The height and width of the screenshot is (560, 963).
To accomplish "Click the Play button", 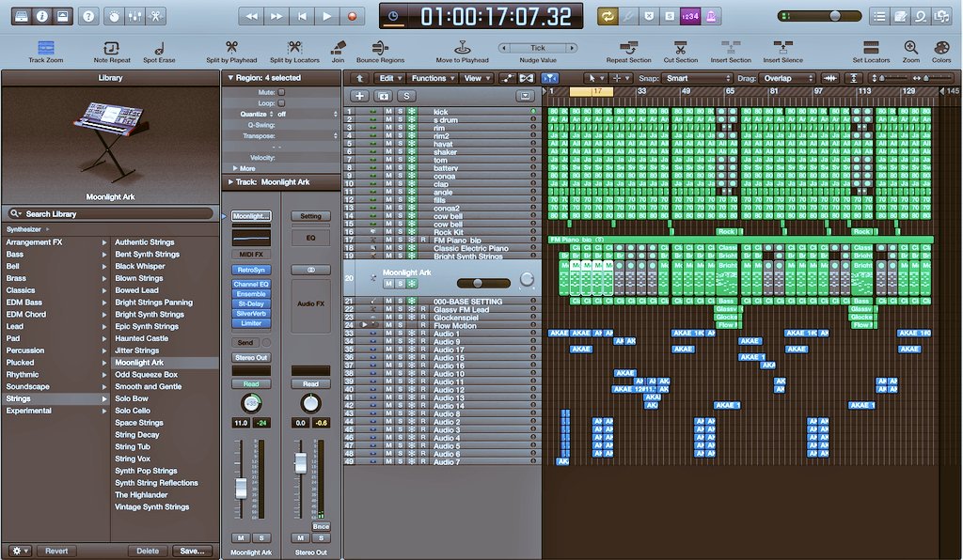I will pyautogui.click(x=327, y=17).
